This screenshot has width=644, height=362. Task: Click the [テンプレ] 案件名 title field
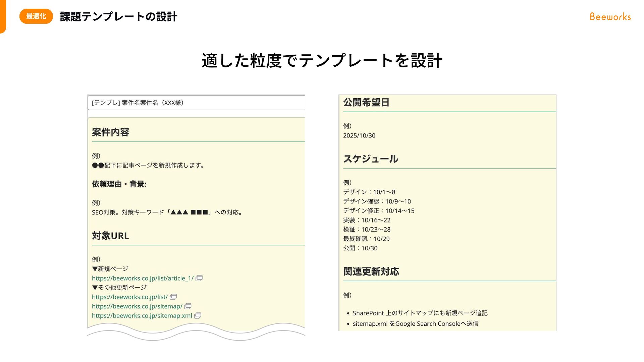point(196,103)
